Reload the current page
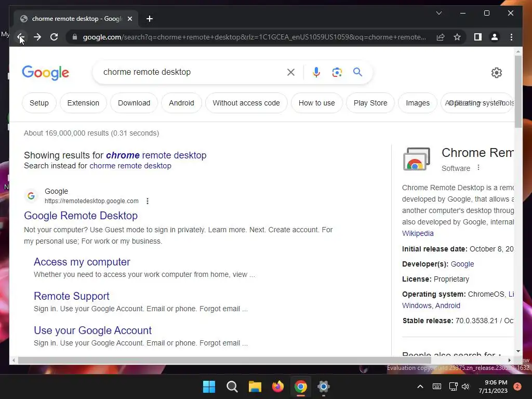532x399 pixels. (54, 37)
